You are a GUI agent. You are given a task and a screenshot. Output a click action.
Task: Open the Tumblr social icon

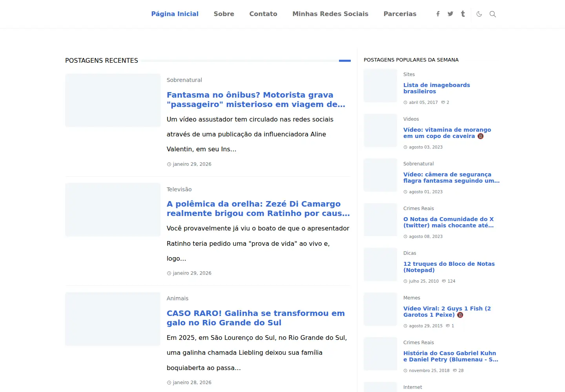463,14
